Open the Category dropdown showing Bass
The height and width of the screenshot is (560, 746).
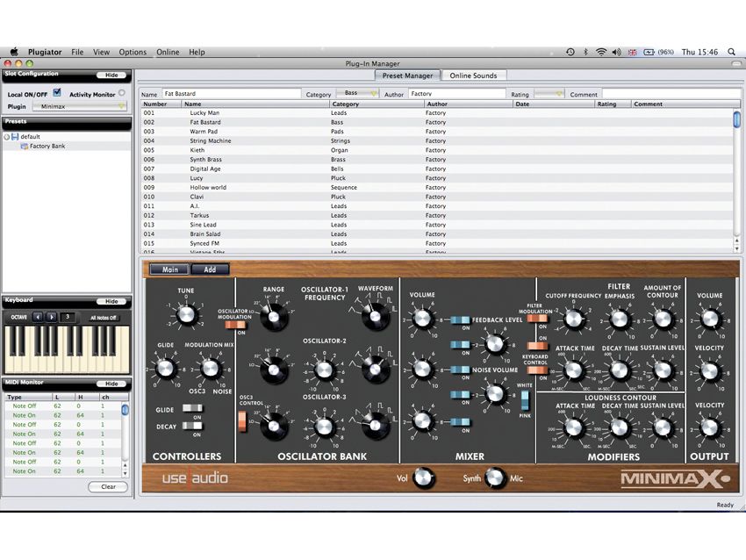(x=357, y=93)
